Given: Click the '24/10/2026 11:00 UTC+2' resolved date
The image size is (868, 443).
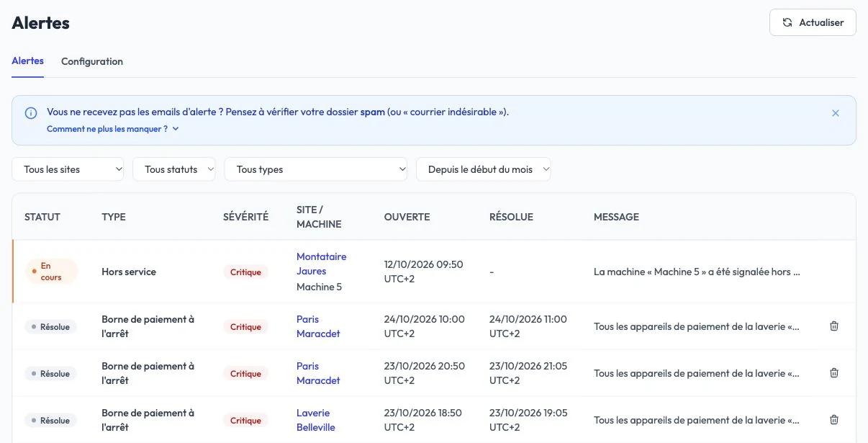Looking at the screenshot, I should (x=528, y=326).
